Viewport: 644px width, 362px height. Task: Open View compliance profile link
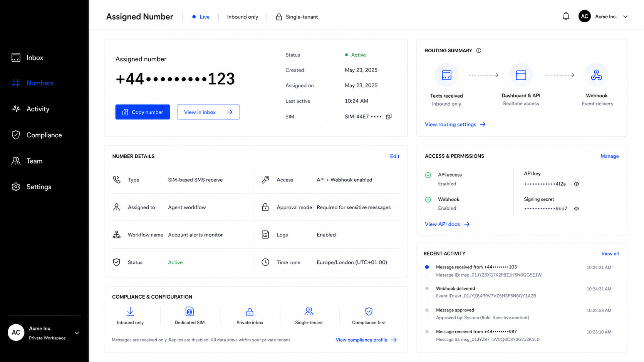pyautogui.click(x=366, y=340)
